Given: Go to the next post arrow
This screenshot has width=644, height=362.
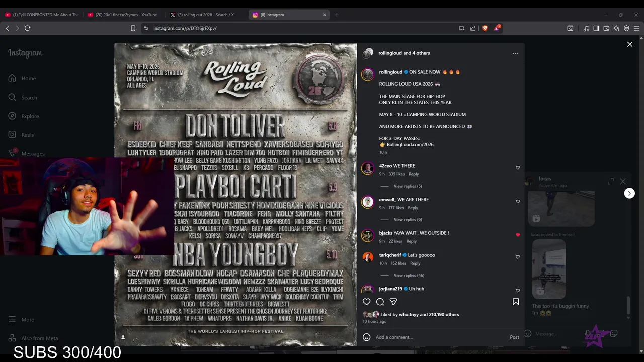Looking at the screenshot, I should point(629,193).
